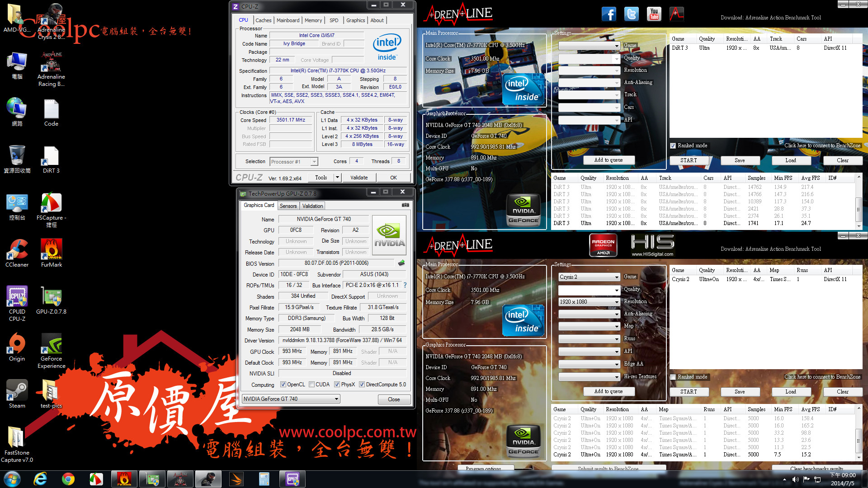Launch Steam from the desktop
868x488 pixels.
[17, 394]
